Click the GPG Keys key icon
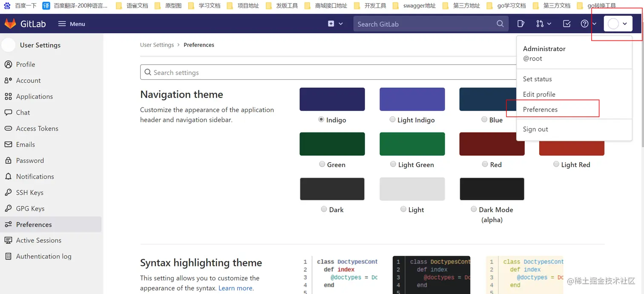The width and height of the screenshot is (644, 294). (8, 208)
